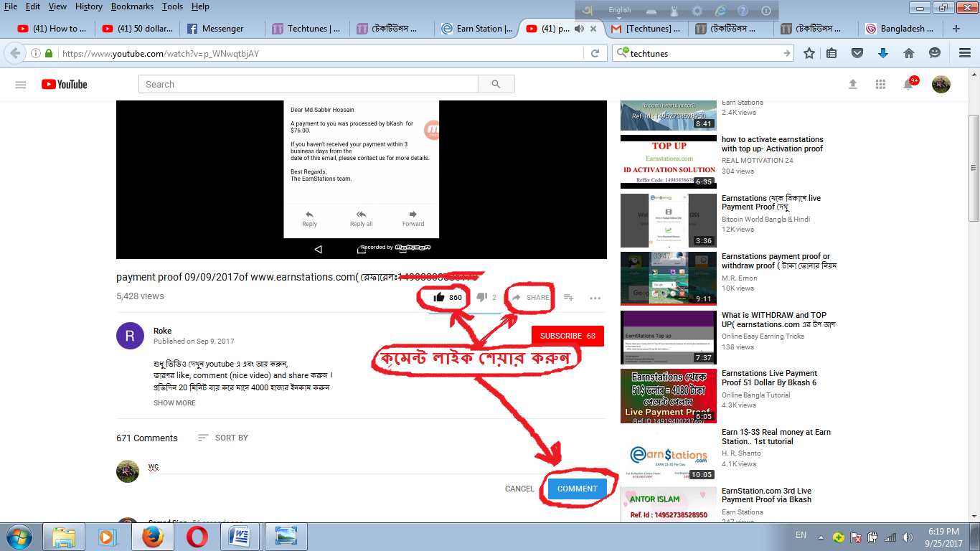Cancel the comment draft

point(519,489)
